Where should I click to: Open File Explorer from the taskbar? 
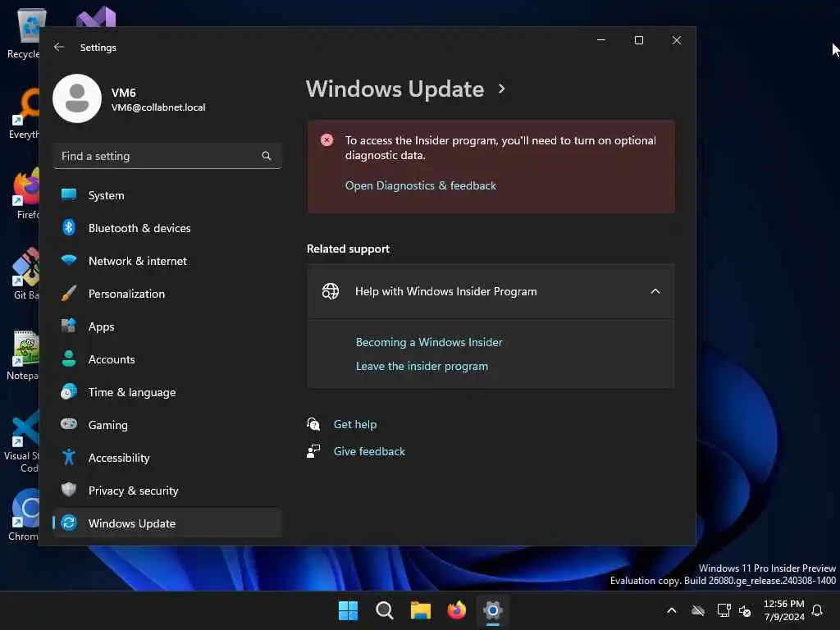pyautogui.click(x=421, y=610)
